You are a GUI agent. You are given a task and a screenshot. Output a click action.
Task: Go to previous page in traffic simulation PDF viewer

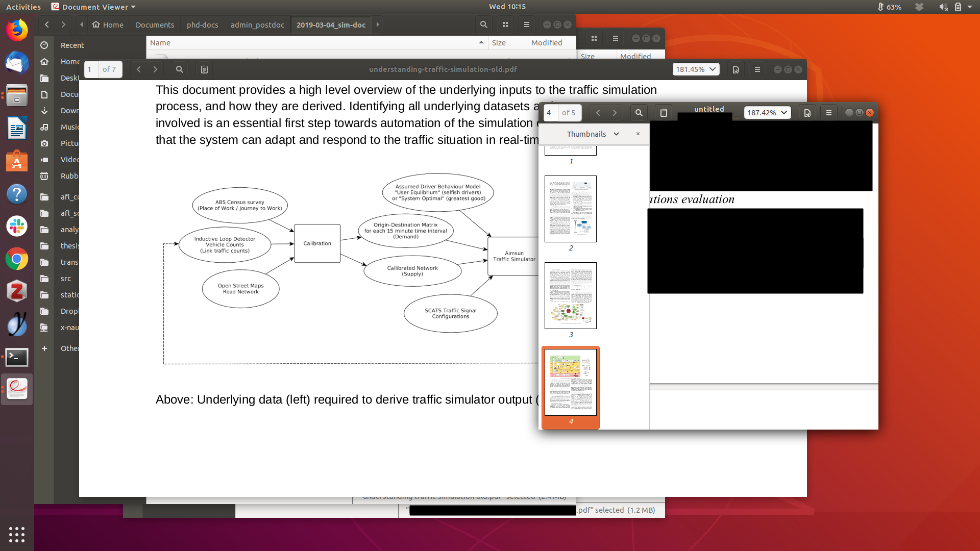point(138,69)
